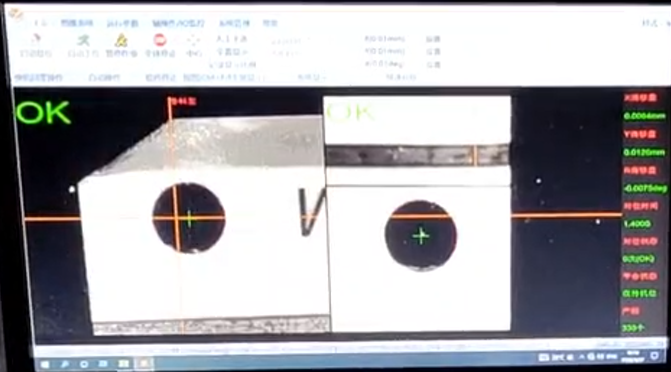Click the taskbar clock in the system tray
The image size is (671, 372).
coord(634,356)
